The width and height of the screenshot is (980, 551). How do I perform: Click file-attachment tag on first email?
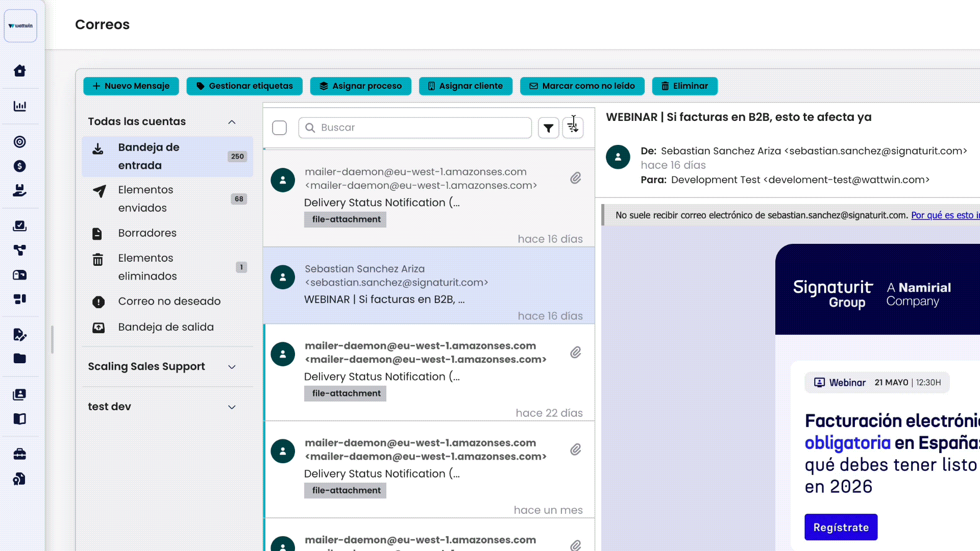[346, 219]
